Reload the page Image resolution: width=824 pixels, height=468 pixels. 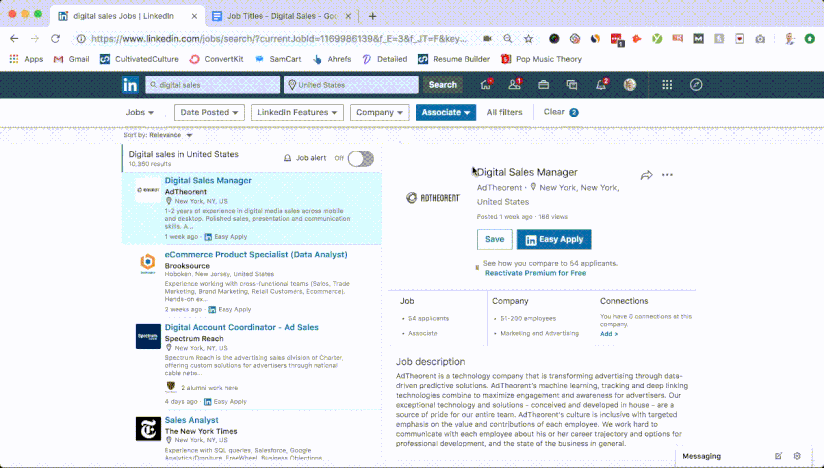[x=55, y=38]
